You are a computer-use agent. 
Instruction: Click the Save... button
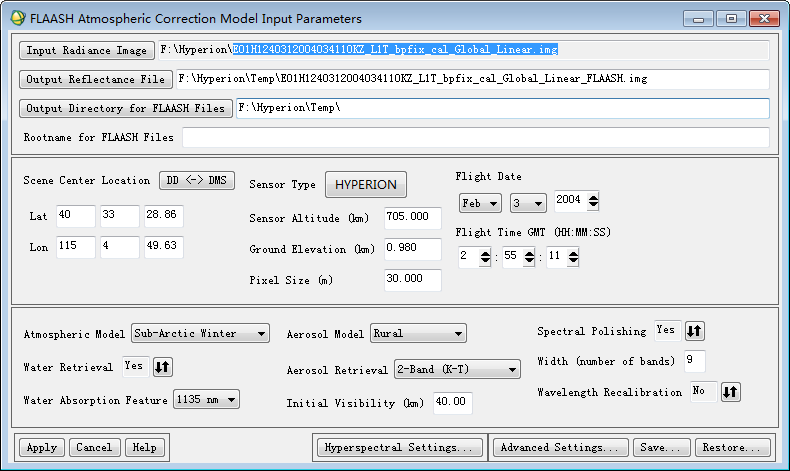(661, 447)
